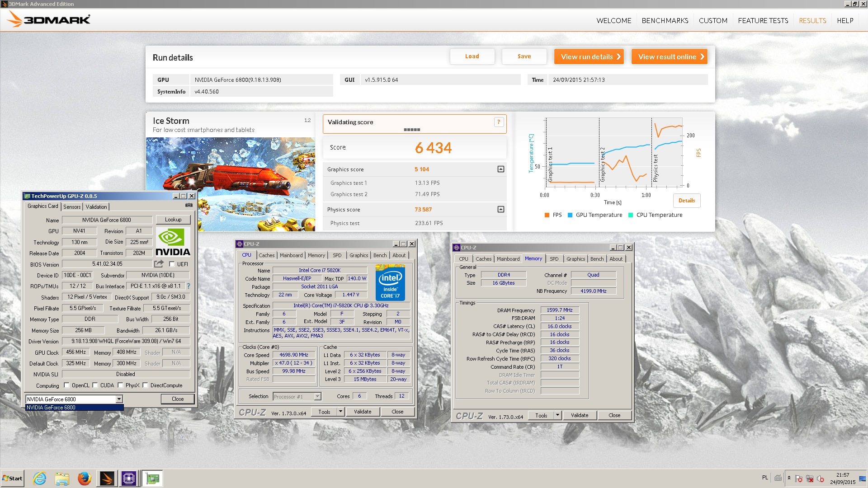Viewport: 868px width, 488px height.
Task: Toggle the PhysX checkbox
Action: coord(120,385)
